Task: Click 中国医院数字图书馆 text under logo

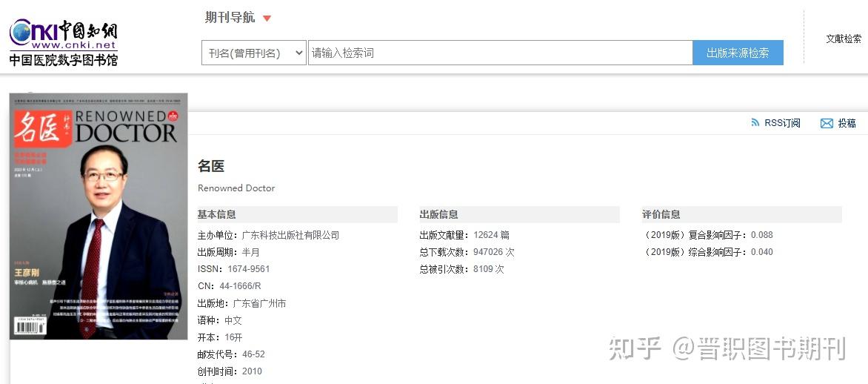Action: point(64,60)
